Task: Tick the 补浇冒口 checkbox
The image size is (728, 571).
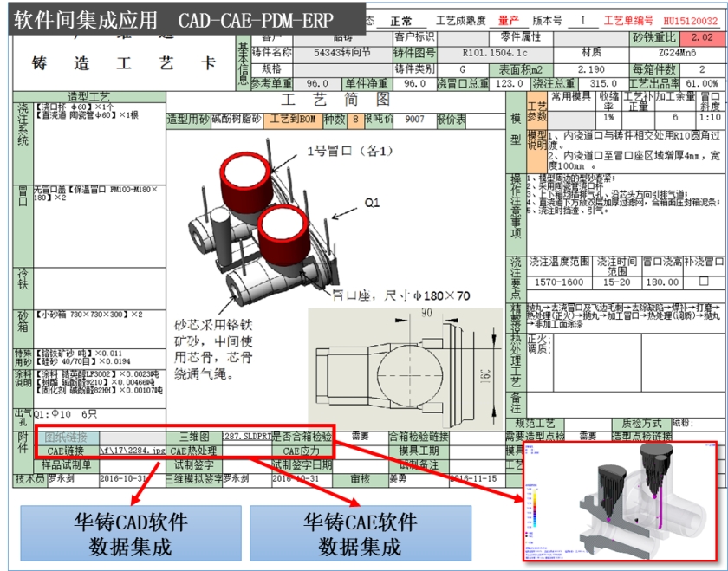Action: click(703, 282)
